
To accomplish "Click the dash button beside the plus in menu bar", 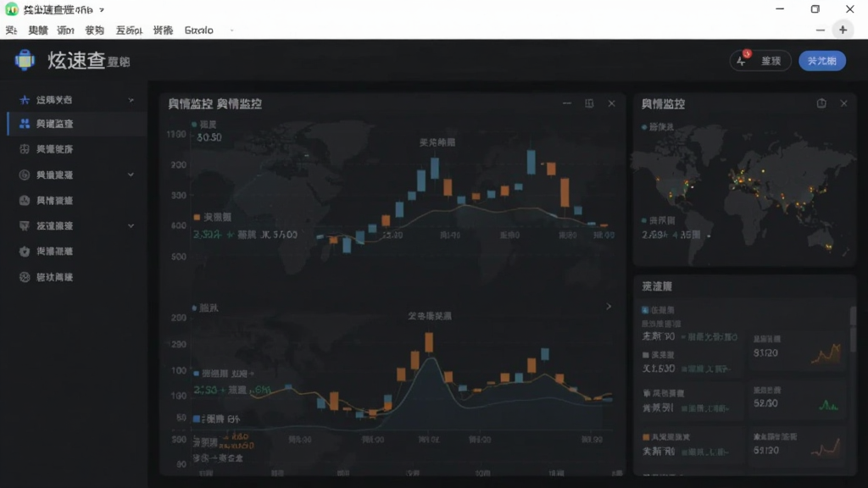I will click(821, 30).
